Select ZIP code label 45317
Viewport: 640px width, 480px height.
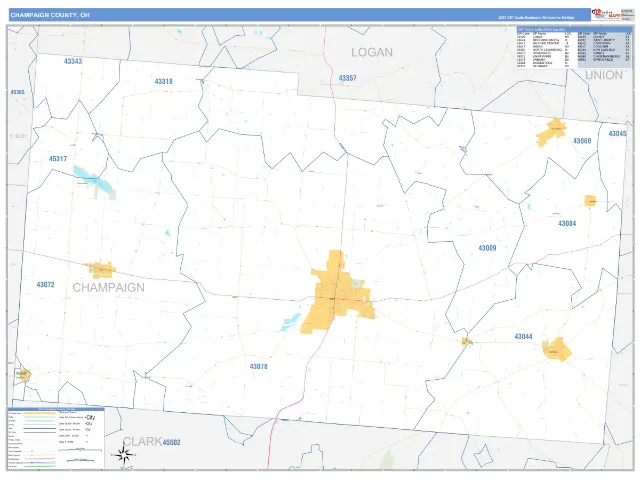(58, 159)
